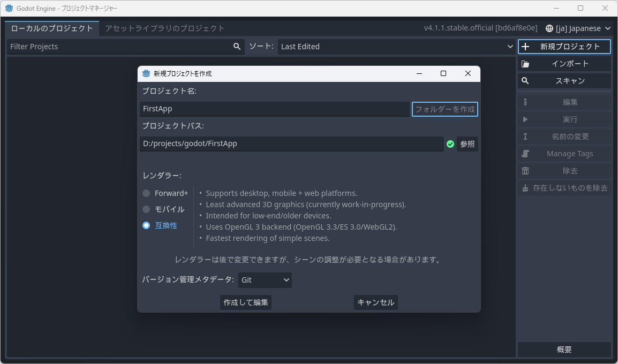
Task: Click the プロジェクト名 field containing FirstApp
Action: [275, 109]
